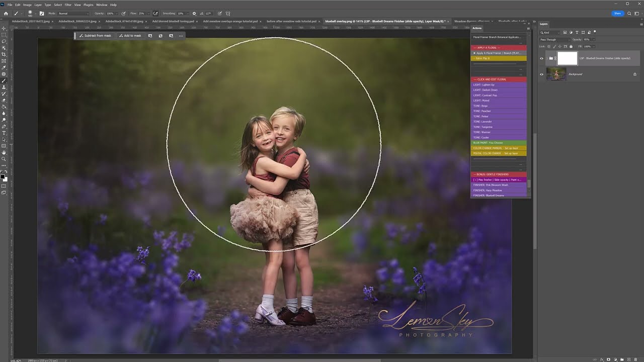Viewport: 644px width, 362px height.
Task: Click the Add to mask button
Action: tap(130, 36)
